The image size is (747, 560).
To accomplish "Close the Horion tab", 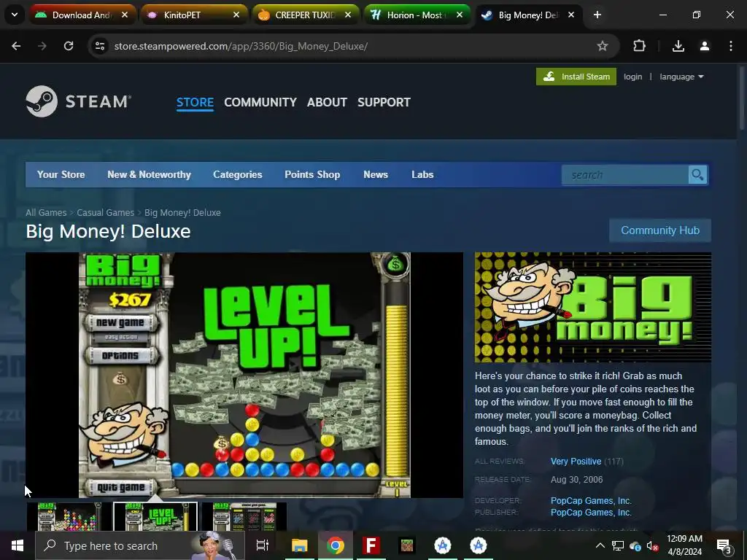I will point(460,15).
